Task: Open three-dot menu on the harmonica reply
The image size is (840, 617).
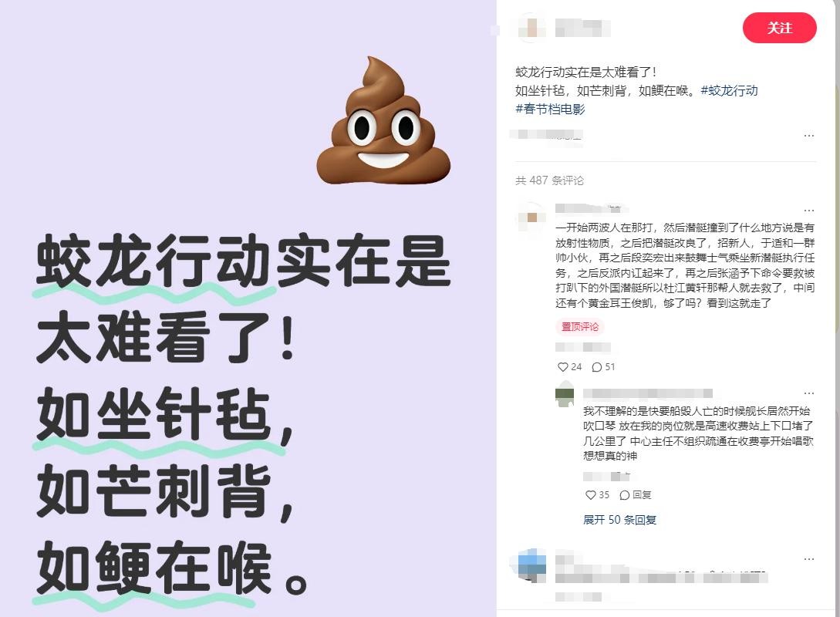Action: point(809,393)
